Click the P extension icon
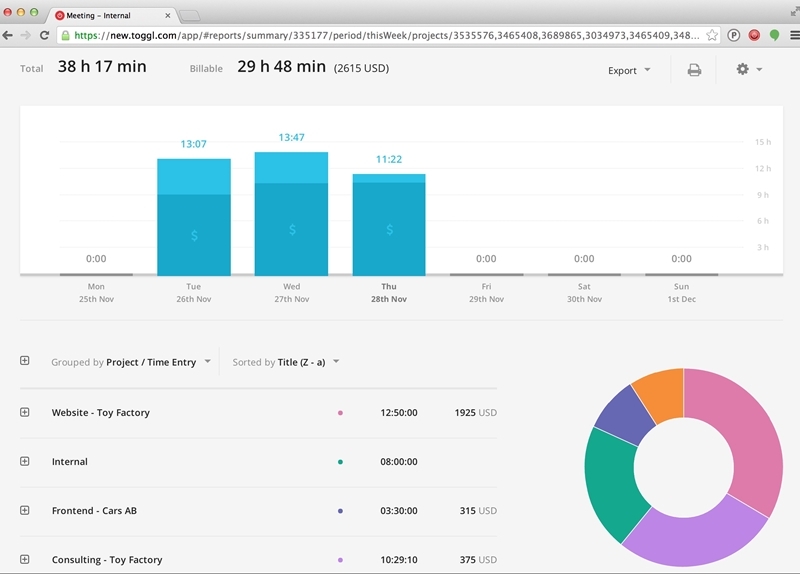 (734, 35)
